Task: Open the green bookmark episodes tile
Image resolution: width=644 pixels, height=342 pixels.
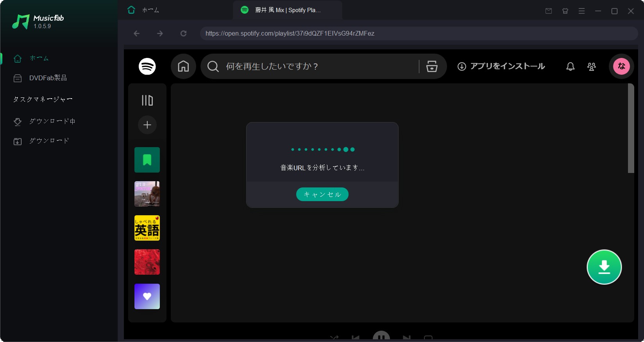Action: [147, 160]
